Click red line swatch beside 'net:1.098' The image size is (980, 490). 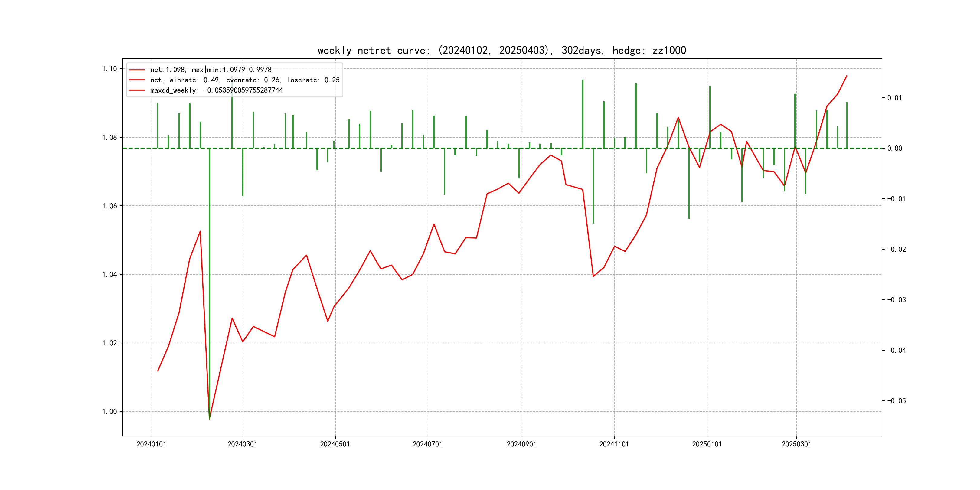137,70
